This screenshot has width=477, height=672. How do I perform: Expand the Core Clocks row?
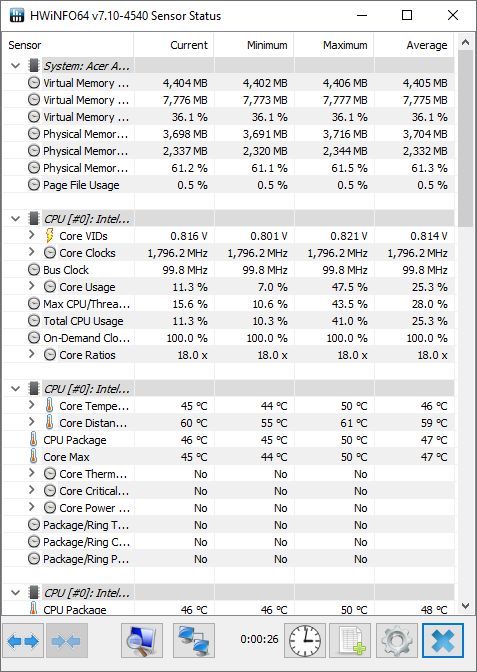click(x=32, y=252)
